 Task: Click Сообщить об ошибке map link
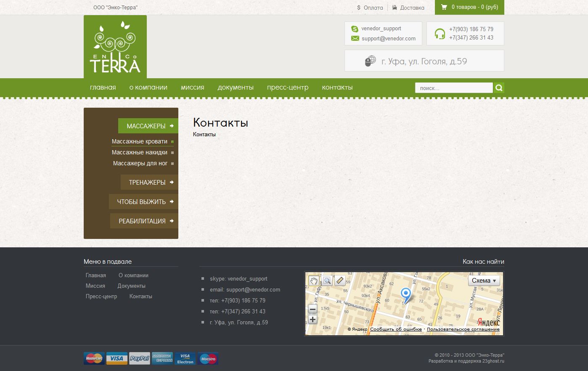pos(396,329)
